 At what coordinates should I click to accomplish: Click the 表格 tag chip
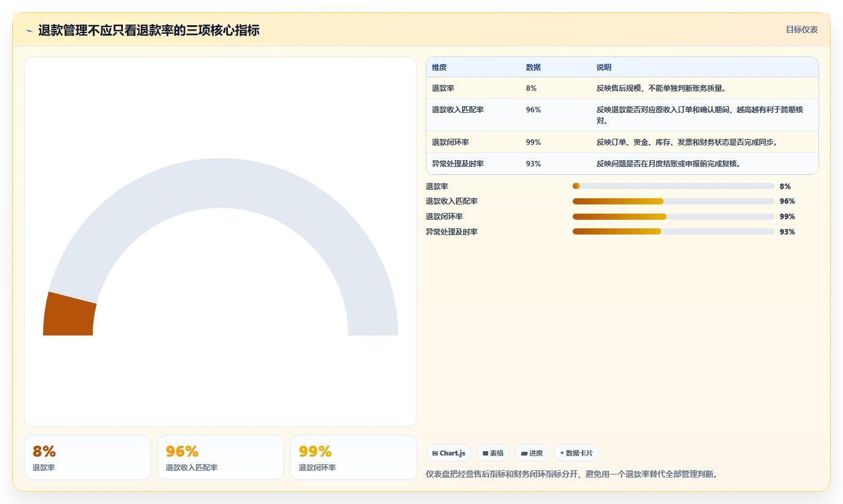(493, 453)
